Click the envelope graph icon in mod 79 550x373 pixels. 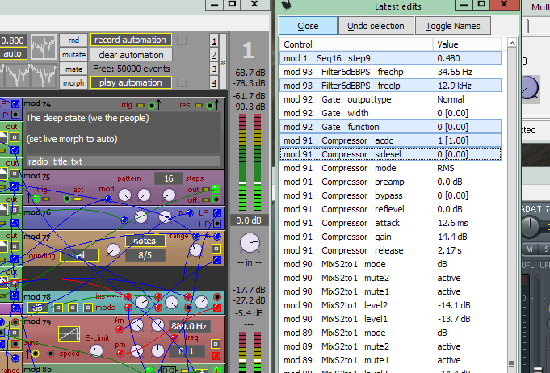[69, 334]
